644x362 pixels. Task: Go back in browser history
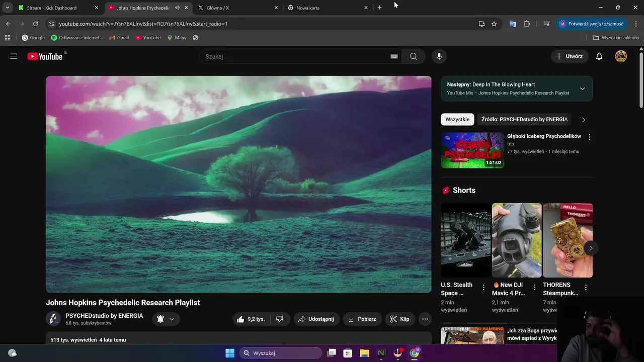pyautogui.click(x=8, y=24)
